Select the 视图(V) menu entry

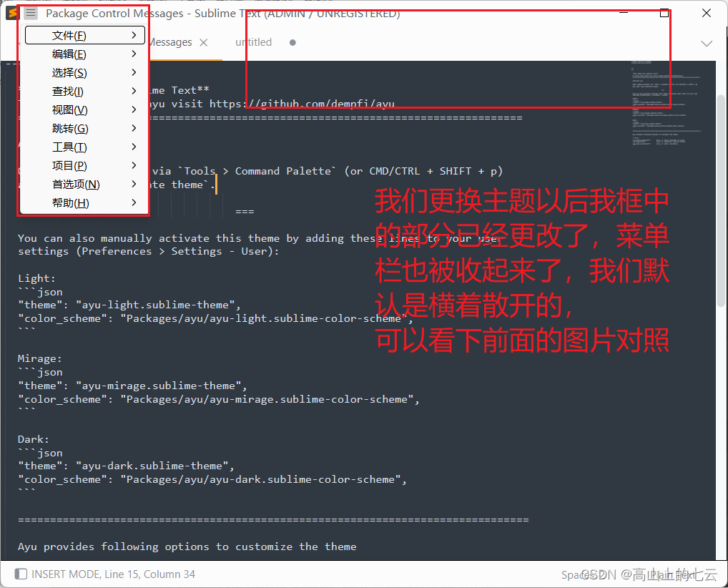pos(69,109)
